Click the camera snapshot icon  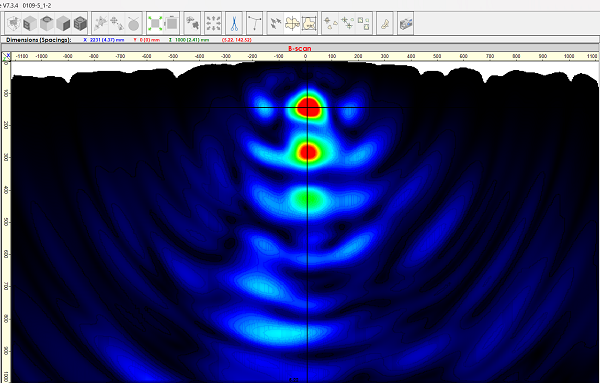(406, 23)
